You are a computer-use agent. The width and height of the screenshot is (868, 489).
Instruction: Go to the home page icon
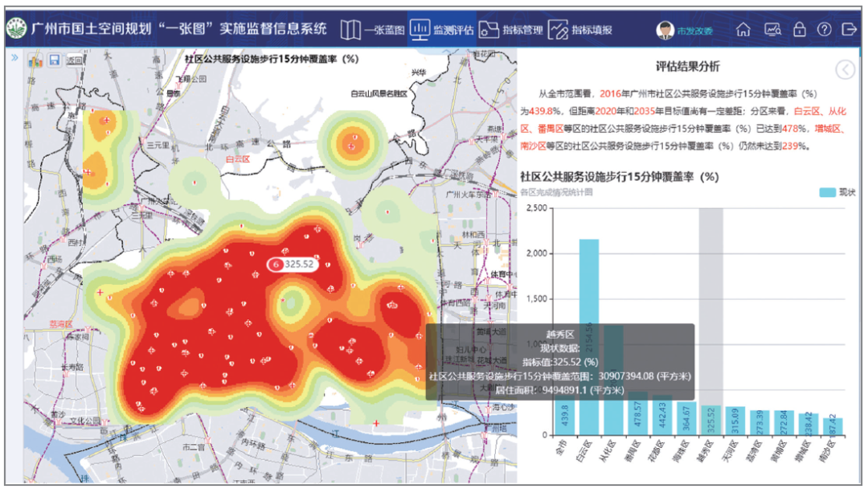point(743,29)
